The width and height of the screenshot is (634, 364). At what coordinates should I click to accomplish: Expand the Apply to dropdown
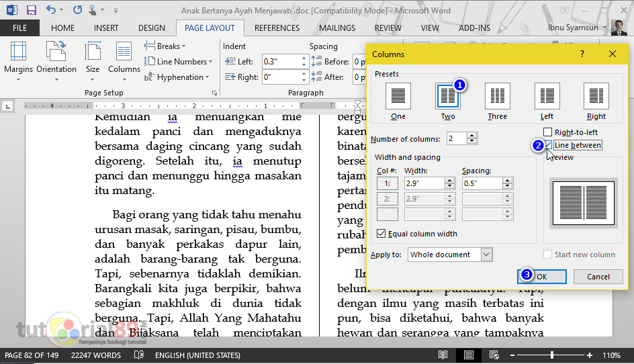coord(486,255)
